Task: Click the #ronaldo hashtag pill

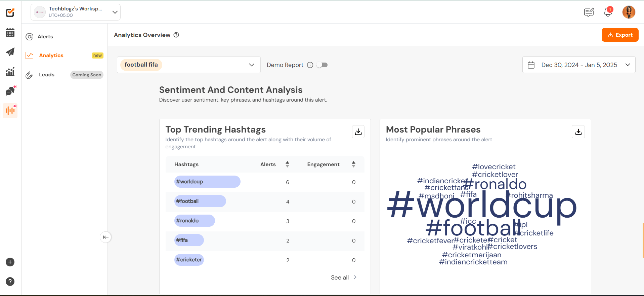Action: (x=195, y=221)
